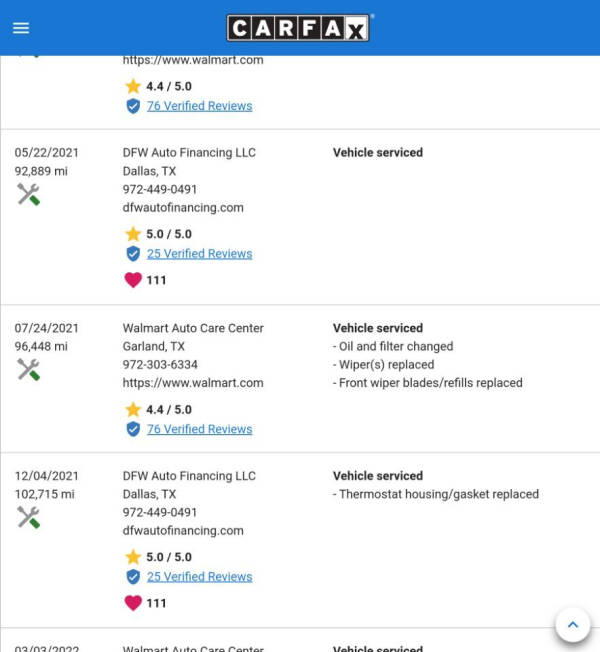Image resolution: width=600 pixels, height=652 pixels.
Task: Click service wrench icon for 07/24/2021 entry
Action: click(28, 369)
